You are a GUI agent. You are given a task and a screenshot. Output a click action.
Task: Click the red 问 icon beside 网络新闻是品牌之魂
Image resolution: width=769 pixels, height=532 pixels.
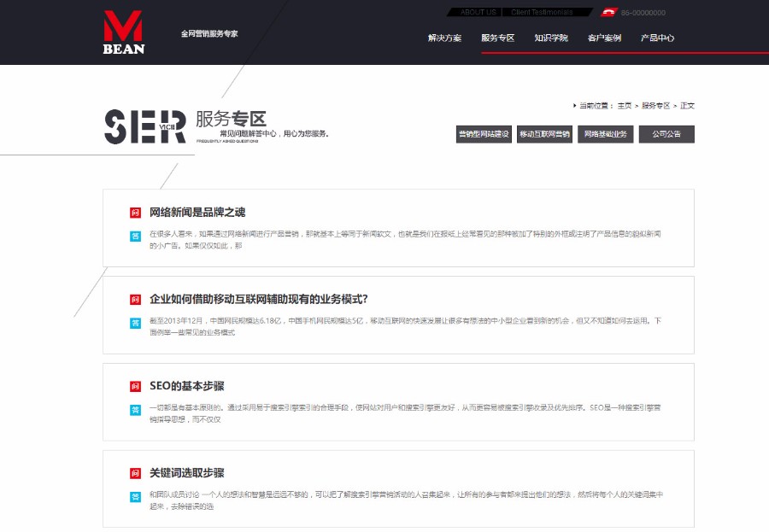click(x=135, y=213)
